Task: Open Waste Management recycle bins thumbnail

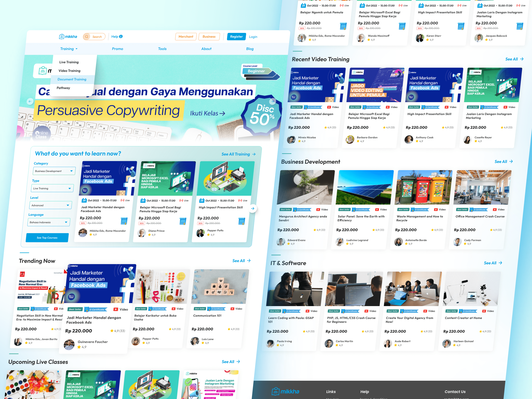Action: (x=424, y=187)
